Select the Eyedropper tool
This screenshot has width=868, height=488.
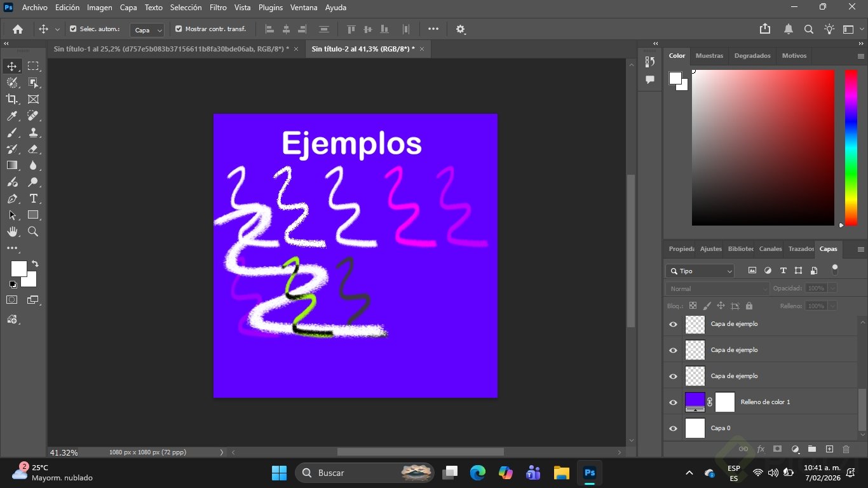click(12, 116)
